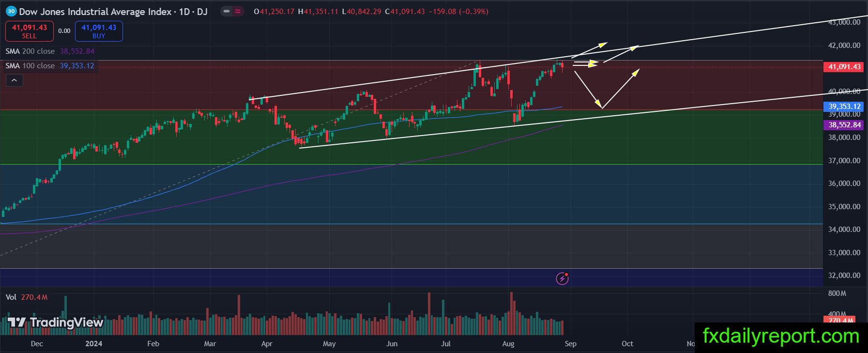Click the low value L40,842.29

(x=361, y=12)
